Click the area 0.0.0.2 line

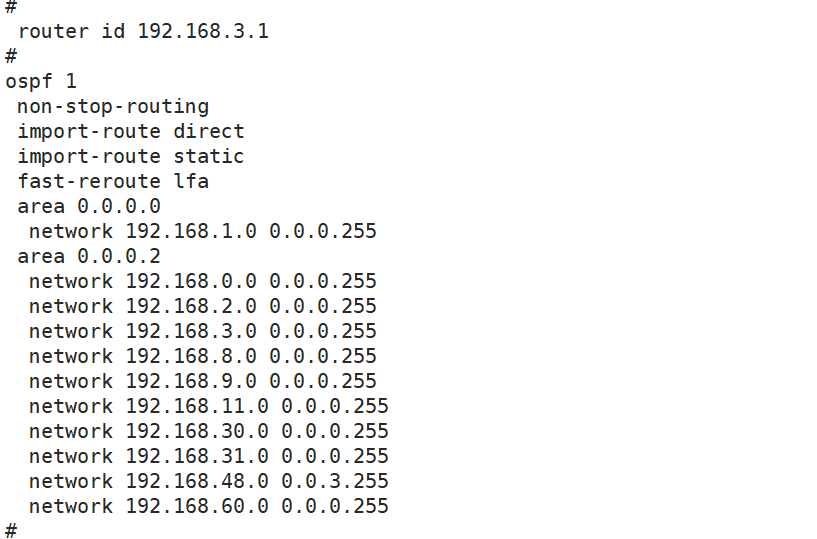tap(89, 256)
